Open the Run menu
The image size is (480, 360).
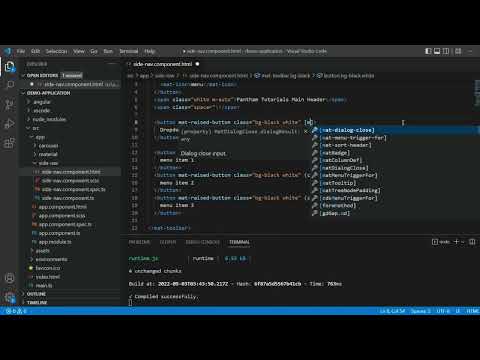(x=108, y=51)
